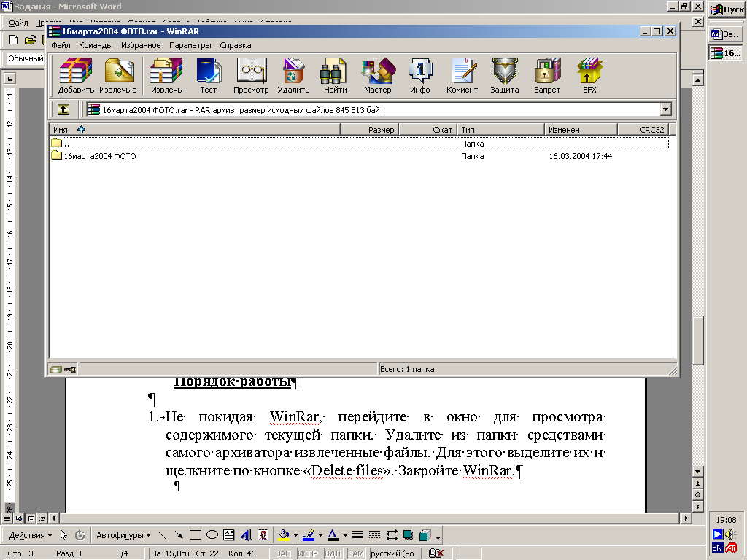Click the Добавить (Add) toolbar icon in WinRAR
This screenshot has width=747, height=560.
[x=76, y=76]
